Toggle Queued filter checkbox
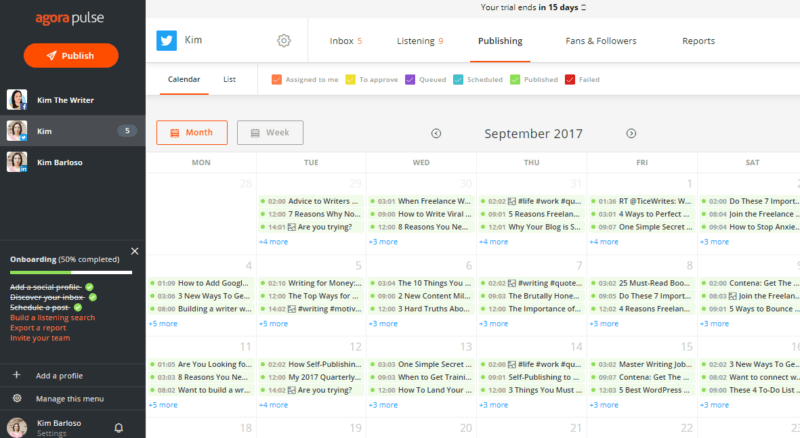 pos(410,80)
